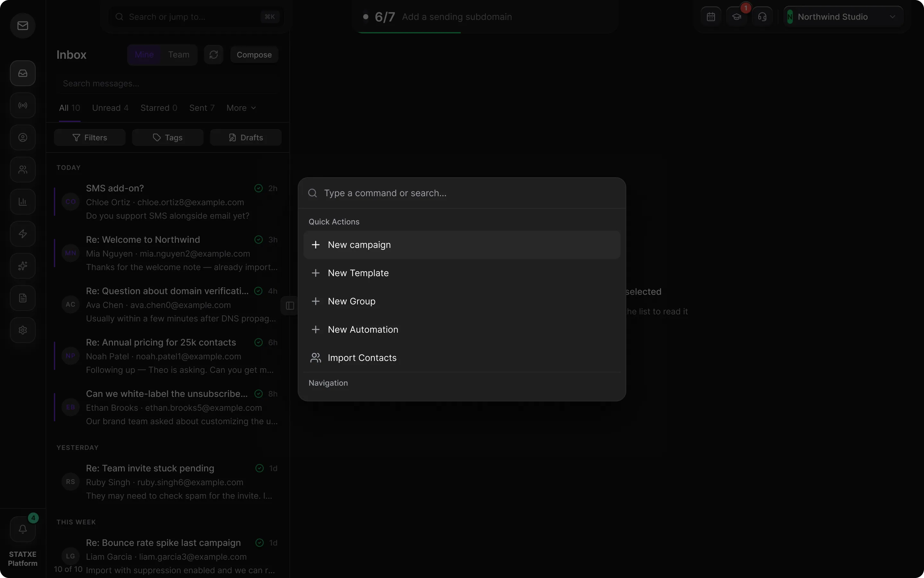
Task: Open the settings gear sidebar icon
Action: tap(22, 330)
